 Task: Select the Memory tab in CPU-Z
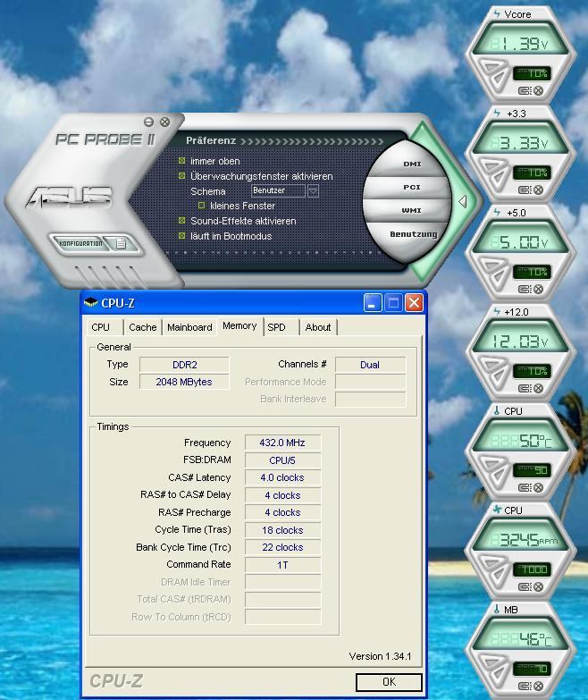(x=239, y=326)
